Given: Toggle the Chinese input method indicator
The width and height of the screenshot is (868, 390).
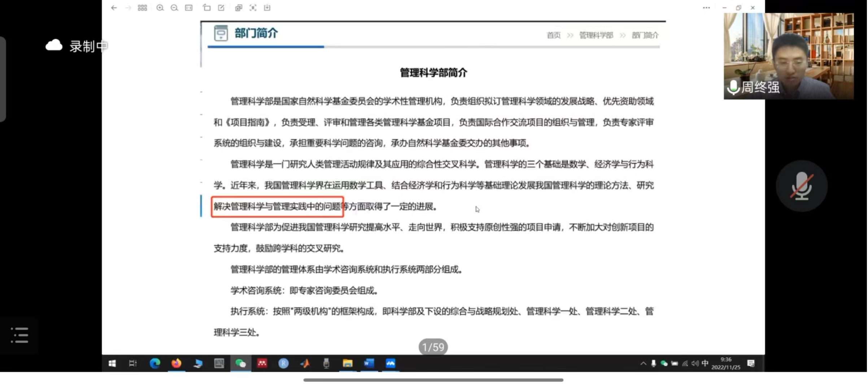Looking at the screenshot, I should 705,363.
